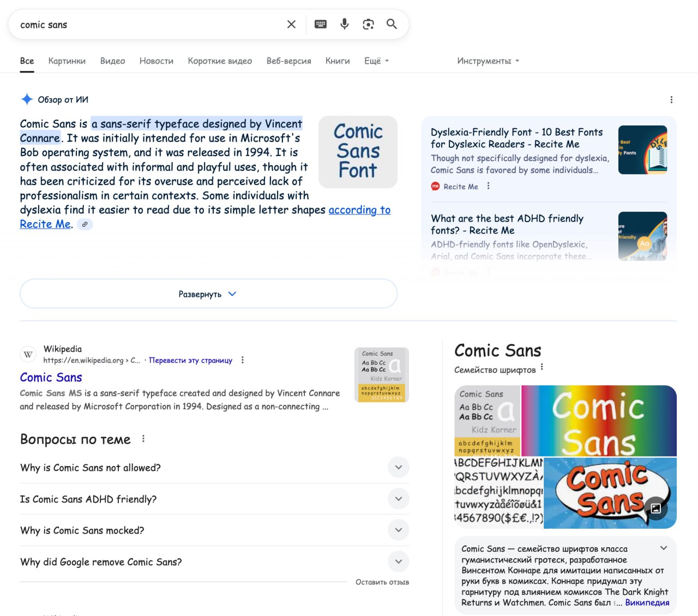
Task: Expand 'Why is Comic Sans not allowed?'
Action: pos(399,467)
